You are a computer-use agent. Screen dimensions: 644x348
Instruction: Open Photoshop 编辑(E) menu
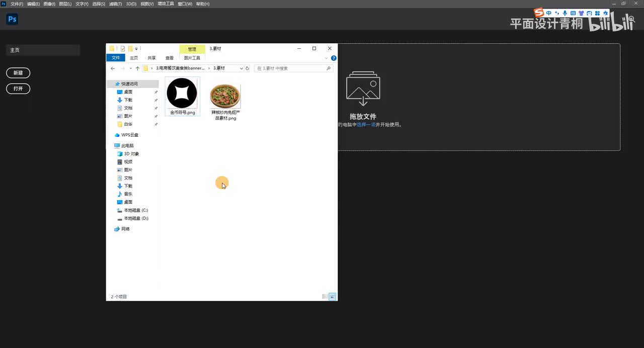[33, 4]
